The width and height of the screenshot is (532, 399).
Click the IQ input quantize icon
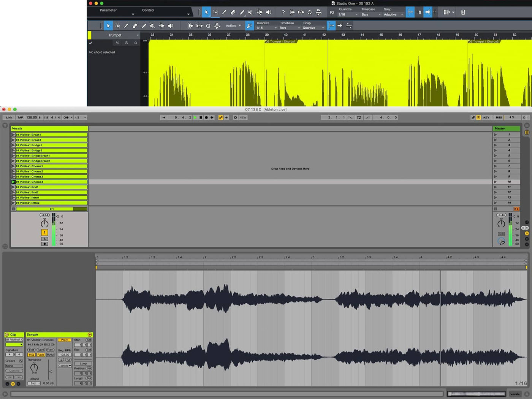[332, 12]
